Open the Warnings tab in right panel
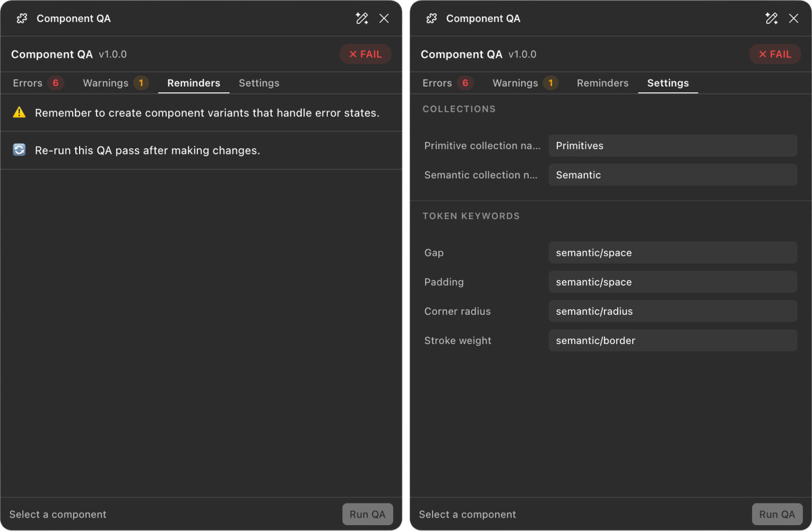812x531 pixels. click(x=525, y=83)
